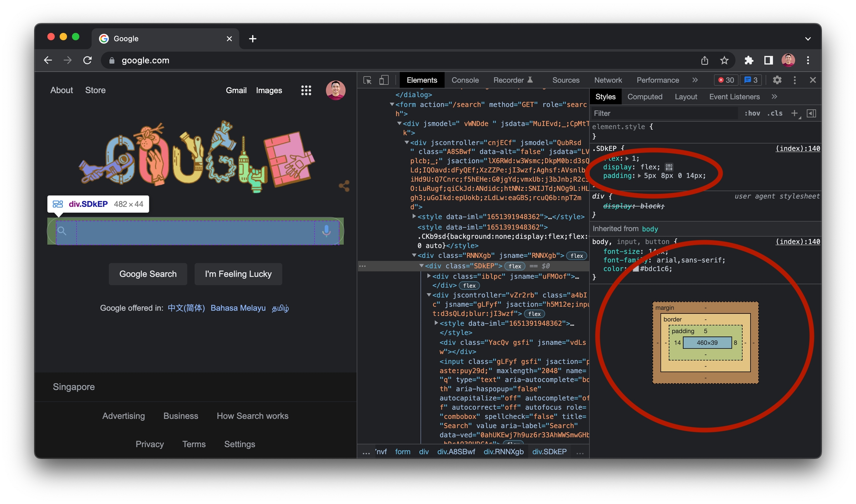Collapse the div class SDkEP node
The image size is (856, 504).
coord(422,266)
